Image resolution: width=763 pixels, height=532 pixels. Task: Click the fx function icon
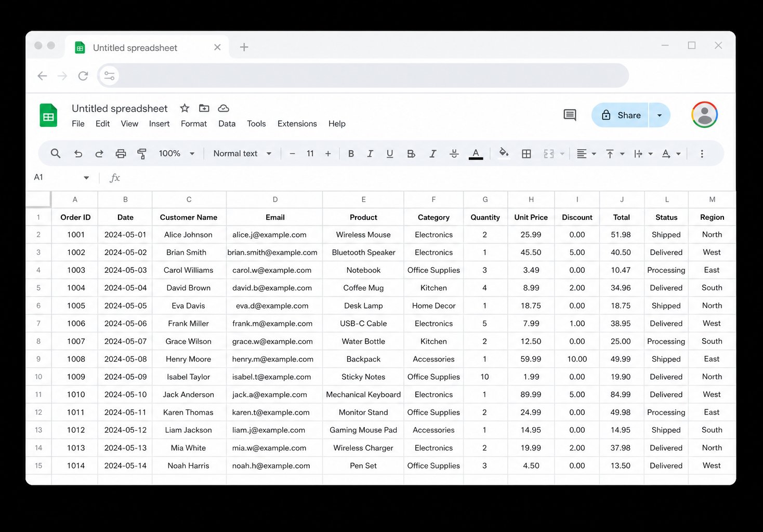click(x=115, y=178)
